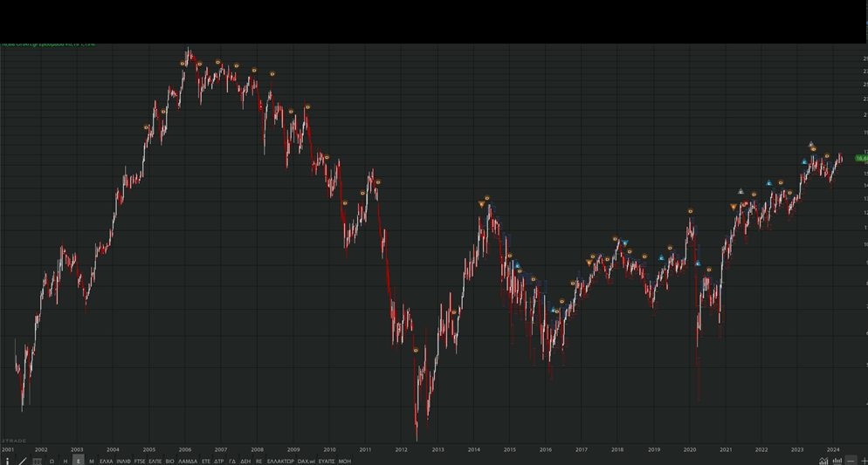Click the gray triangle marker at 2023 peak
868x465 pixels.
point(811,144)
